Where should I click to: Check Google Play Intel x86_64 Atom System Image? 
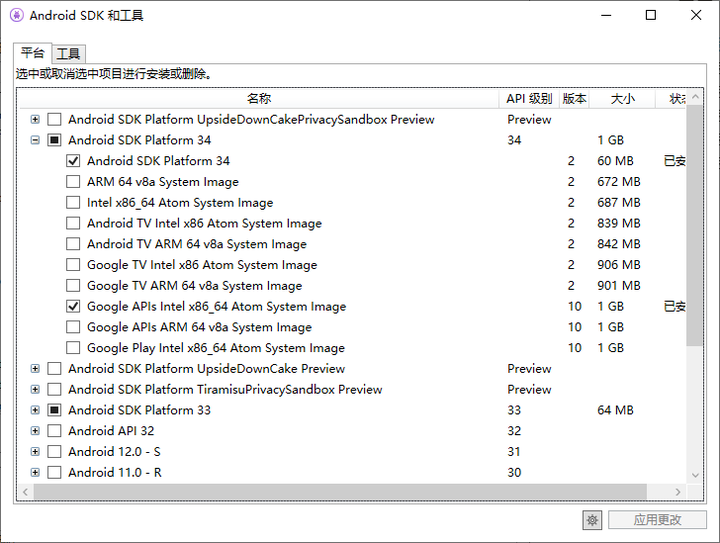click(x=73, y=348)
